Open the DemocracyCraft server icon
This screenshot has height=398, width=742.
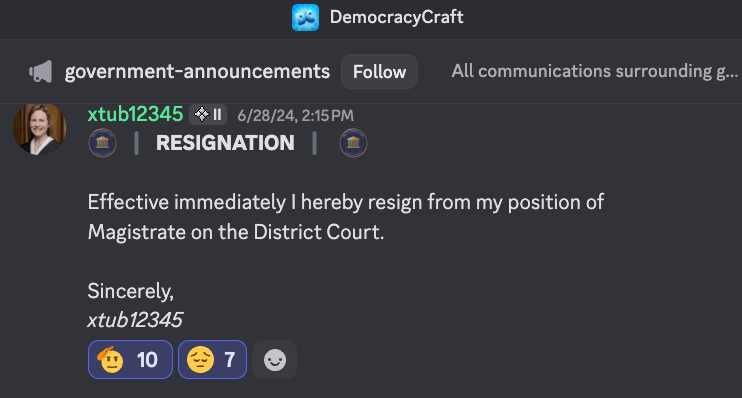(x=305, y=18)
